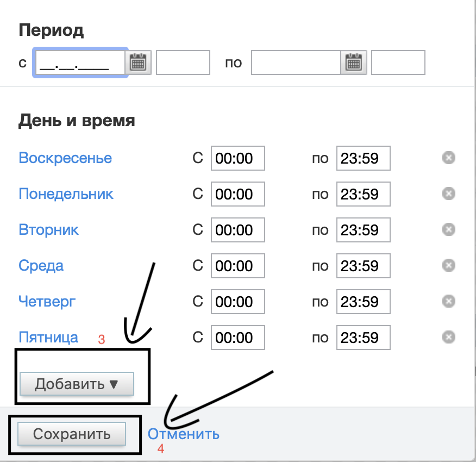Select the Понедельник day link
Screen dimensions: 476x462
66,194
